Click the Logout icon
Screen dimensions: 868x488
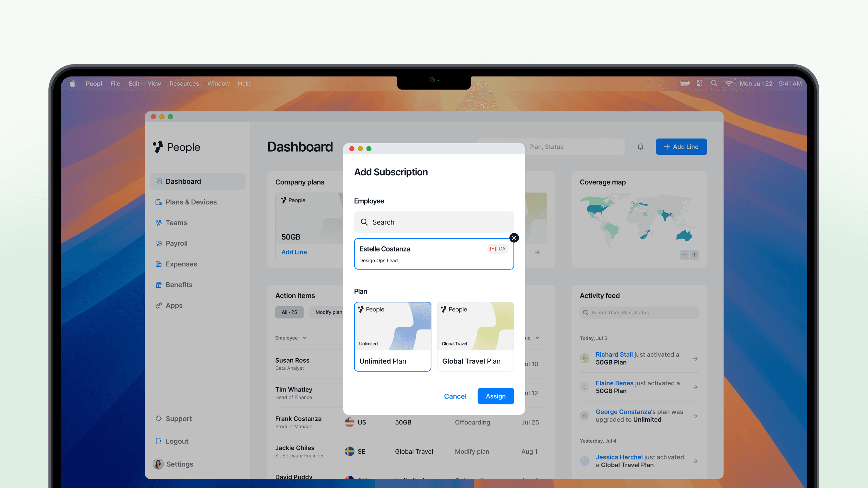(x=158, y=441)
